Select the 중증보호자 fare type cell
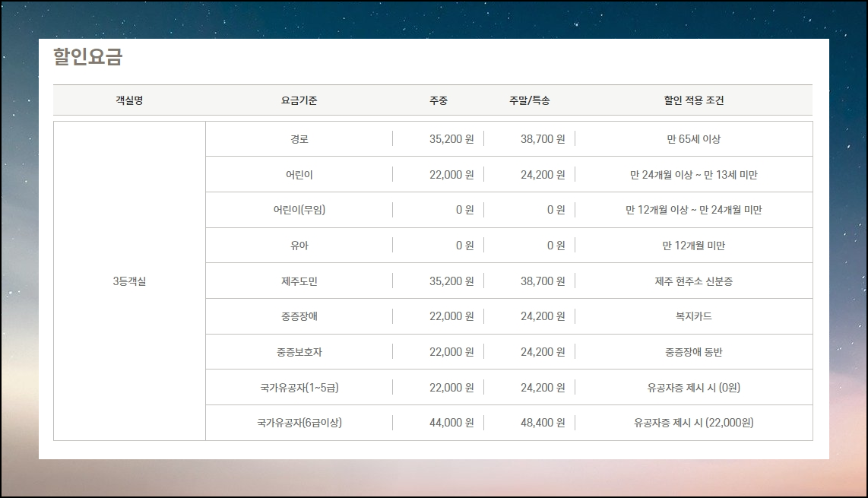The width and height of the screenshot is (868, 498). pos(299,352)
